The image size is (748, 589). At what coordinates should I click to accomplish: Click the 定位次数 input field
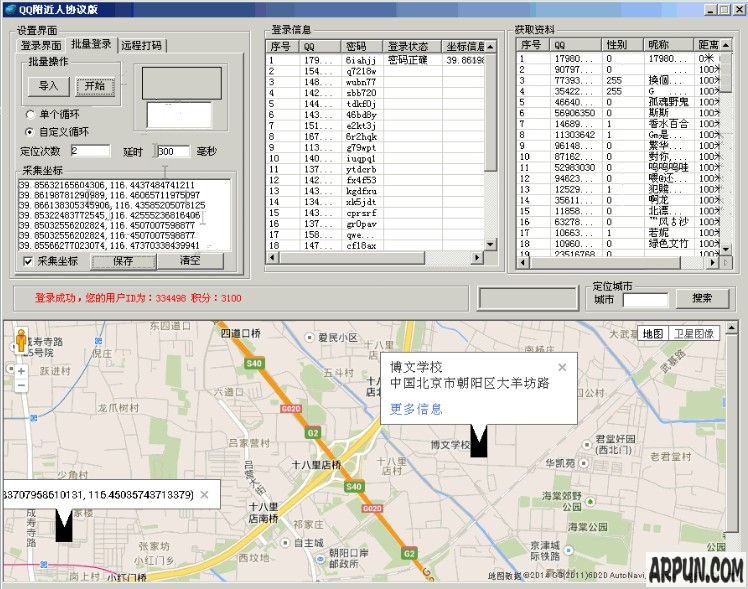coord(90,151)
